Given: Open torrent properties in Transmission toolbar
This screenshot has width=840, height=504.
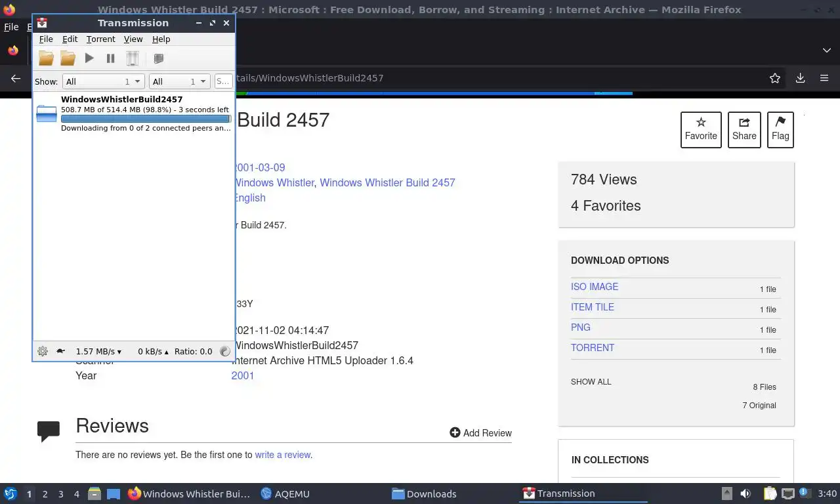Looking at the screenshot, I should pyautogui.click(x=158, y=58).
